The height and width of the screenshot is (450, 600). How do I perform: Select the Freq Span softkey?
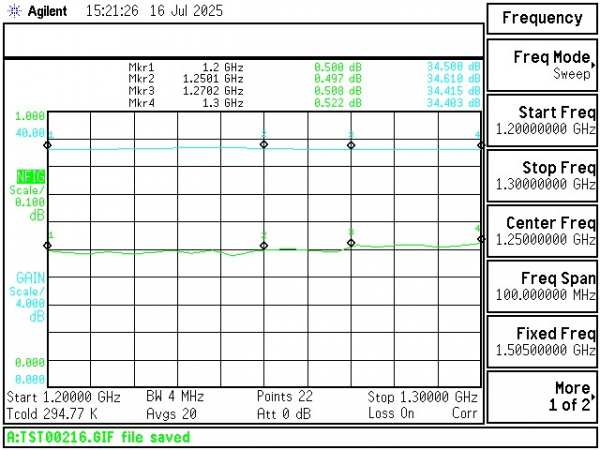tap(542, 286)
